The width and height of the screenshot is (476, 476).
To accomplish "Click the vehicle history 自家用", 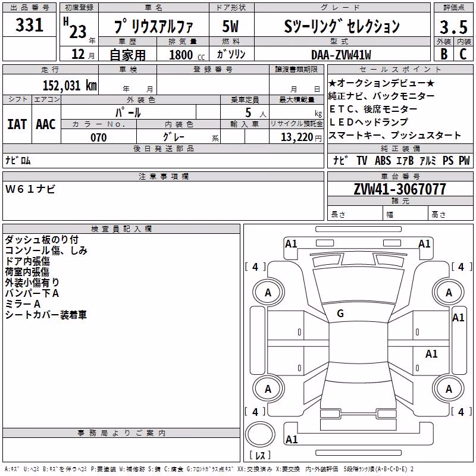I will coord(127,55).
